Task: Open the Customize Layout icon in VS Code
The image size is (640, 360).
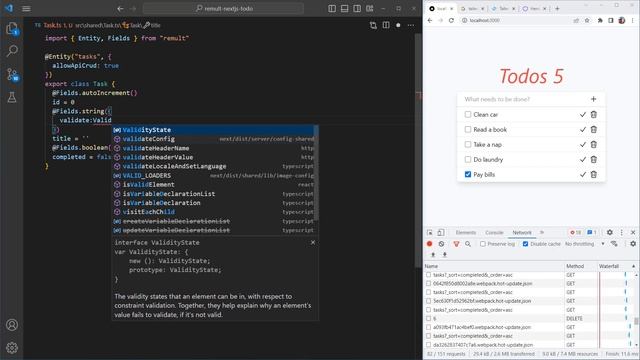Action: (370, 9)
